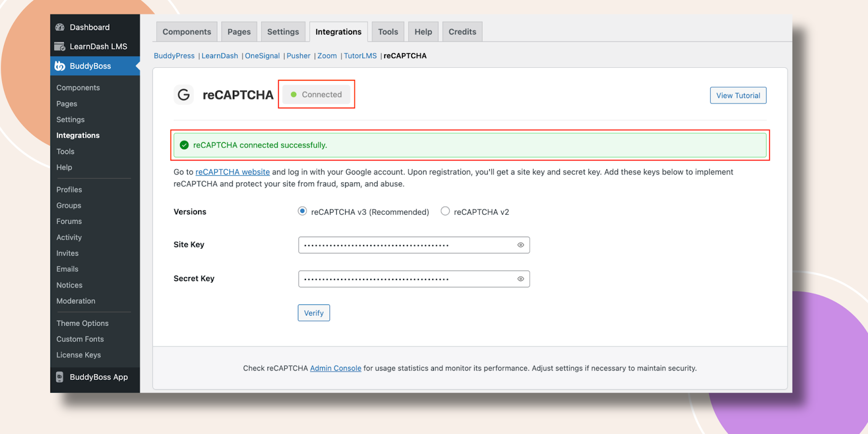This screenshot has height=434, width=868.
Task: Click the BuddyBoss App sidebar icon
Action: pos(60,377)
